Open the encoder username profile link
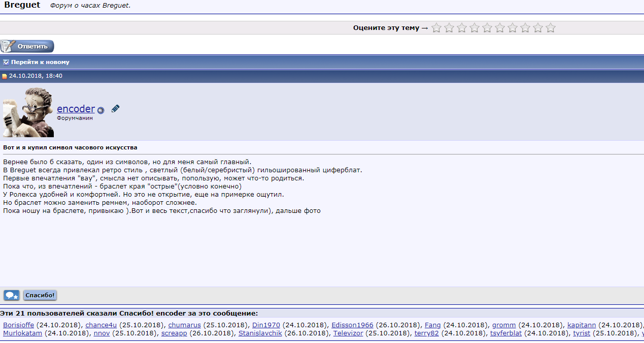This screenshot has height=343, width=644. point(76,109)
